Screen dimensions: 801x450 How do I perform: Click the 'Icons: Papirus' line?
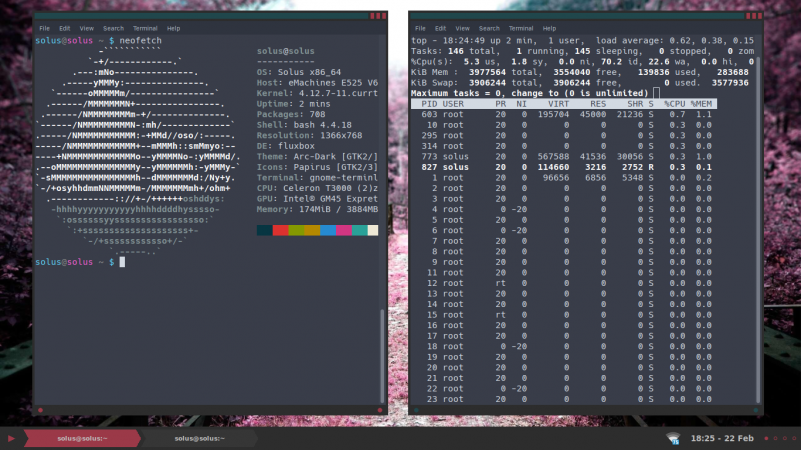pyautogui.click(x=317, y=167)
